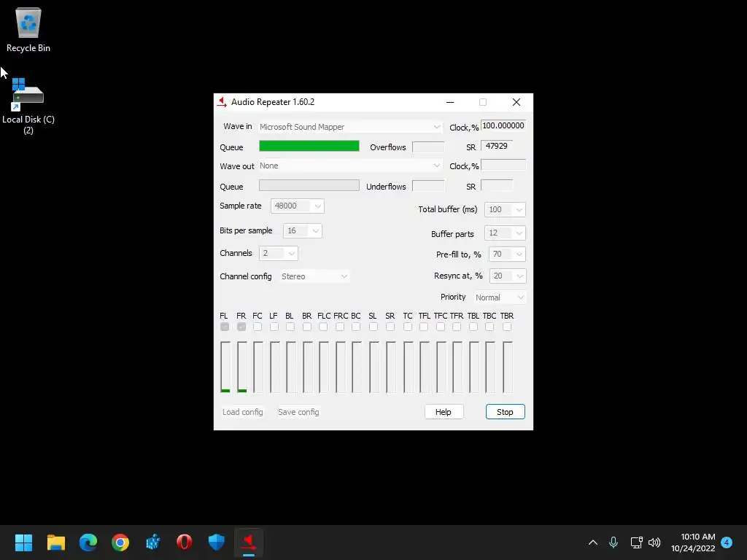The image size is (747, 560).
Task: Click the Save config button
Action: (298, 412)
